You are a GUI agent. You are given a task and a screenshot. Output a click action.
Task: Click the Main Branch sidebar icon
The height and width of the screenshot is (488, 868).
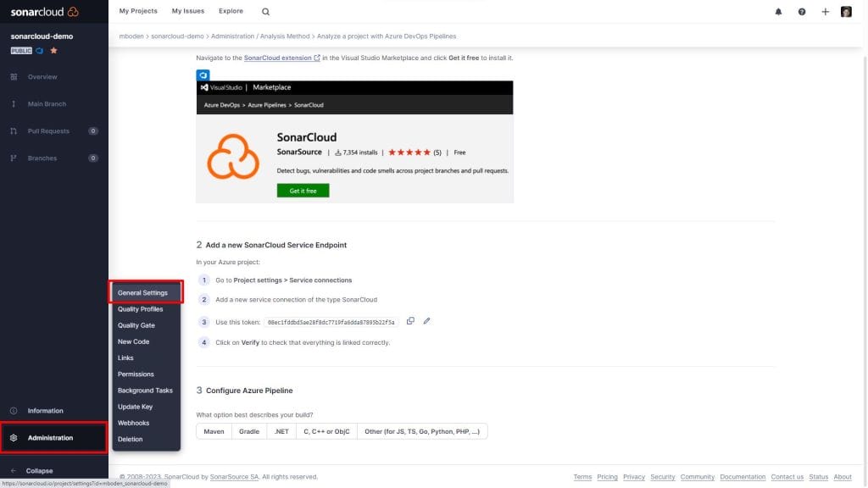tap(14, 104)
